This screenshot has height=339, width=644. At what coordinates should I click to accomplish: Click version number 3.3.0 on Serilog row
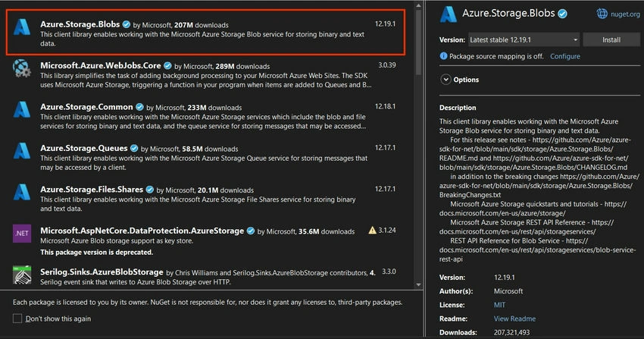389,272
